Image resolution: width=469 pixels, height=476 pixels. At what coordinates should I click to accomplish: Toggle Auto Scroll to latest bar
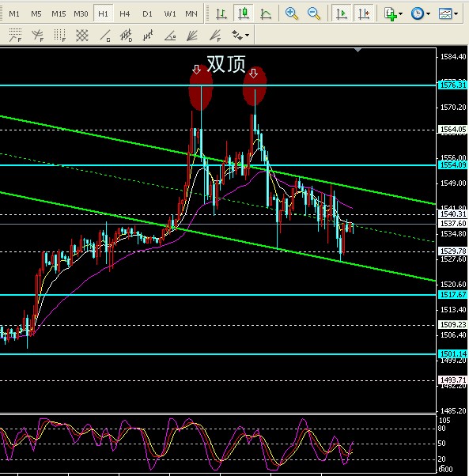341,13
